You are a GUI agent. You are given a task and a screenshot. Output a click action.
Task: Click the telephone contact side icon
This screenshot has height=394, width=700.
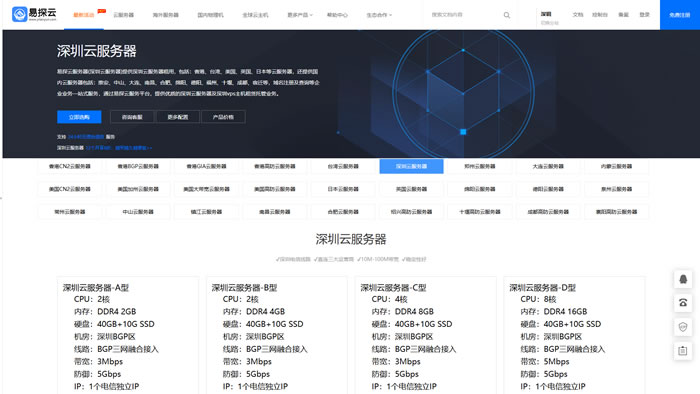(x=683, y=303)
